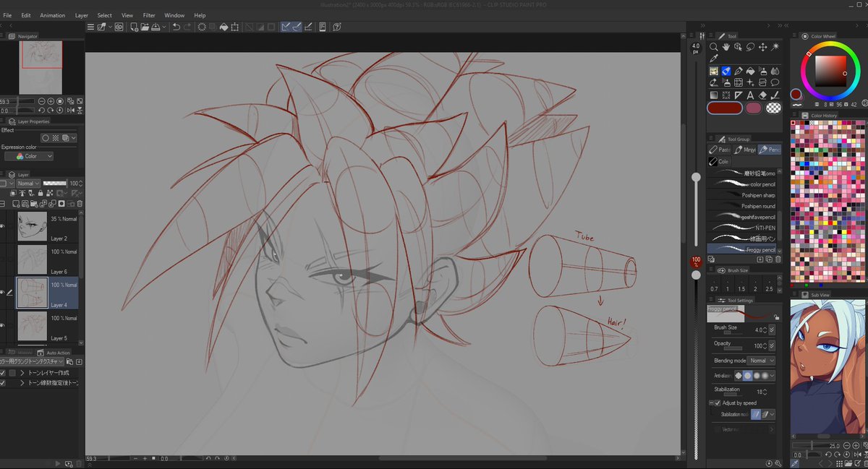Toggle visibility of Layer 5
This screenshot has height=469, width=868.
click(3, 325)
